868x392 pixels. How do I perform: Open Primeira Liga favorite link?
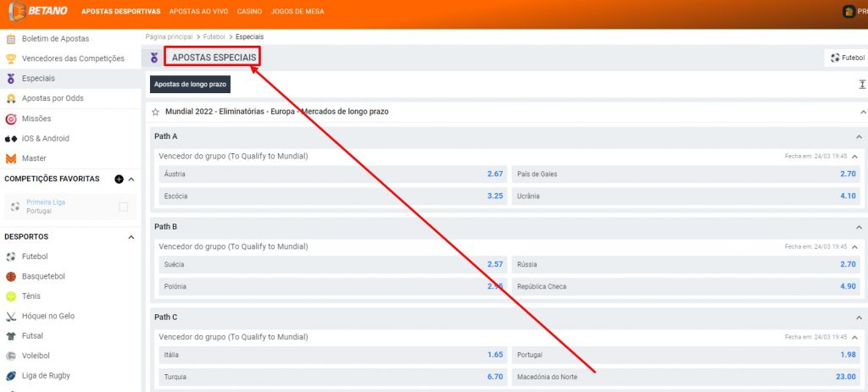(46, 202)
